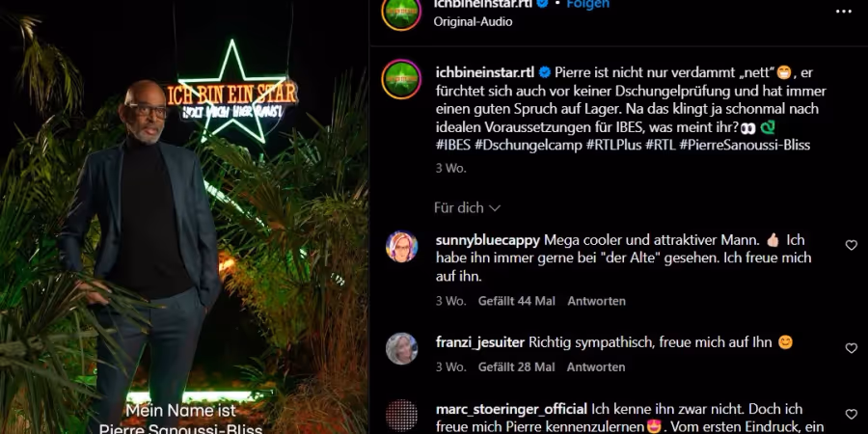868x434 pixels.
Task: Open ichbineinstar.rtl avatar beside the caption
Action: 401,79
